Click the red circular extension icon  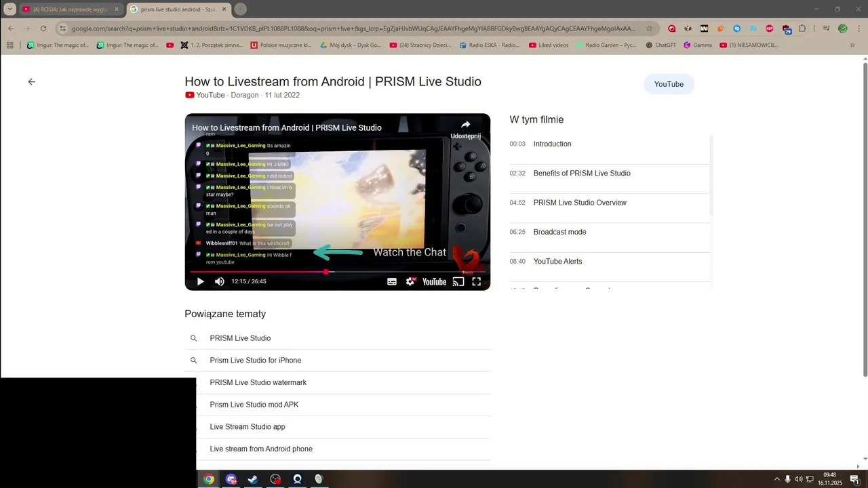(672, 28)
